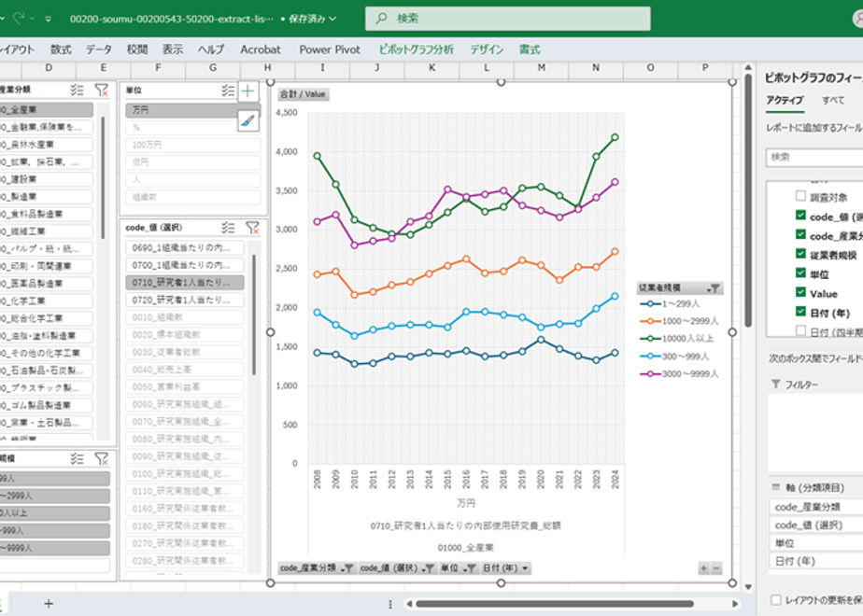
Task: Uncheck the Value field checkbox
Action: pyautogui.click(x=800, y=292)
